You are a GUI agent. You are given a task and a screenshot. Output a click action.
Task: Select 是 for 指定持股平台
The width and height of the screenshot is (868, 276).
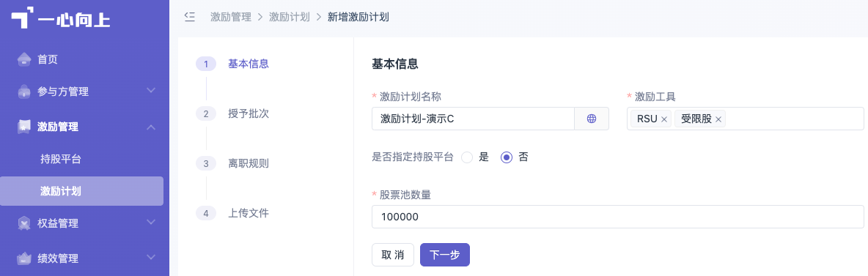467,157
